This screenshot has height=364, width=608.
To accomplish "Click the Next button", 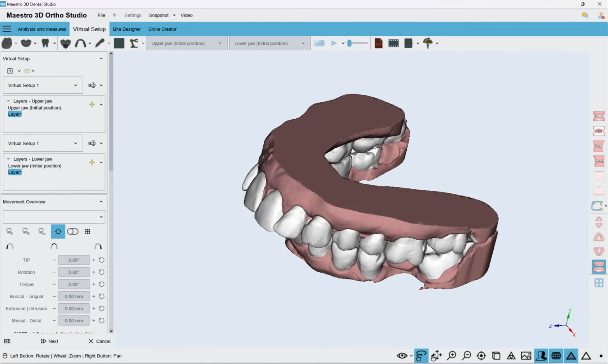I will (x=49, y=341).
